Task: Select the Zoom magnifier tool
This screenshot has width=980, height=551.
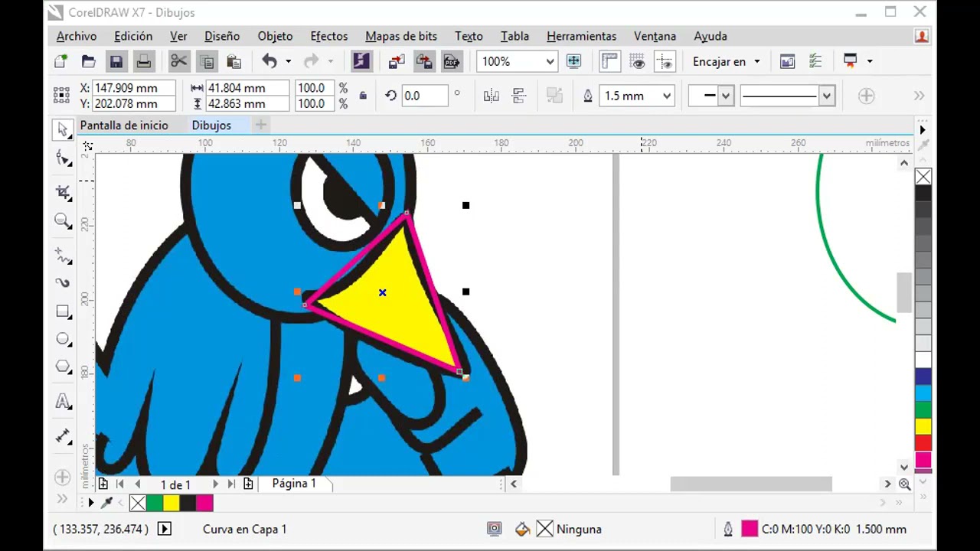Action: pyautogui.click(x=63, y=221)
